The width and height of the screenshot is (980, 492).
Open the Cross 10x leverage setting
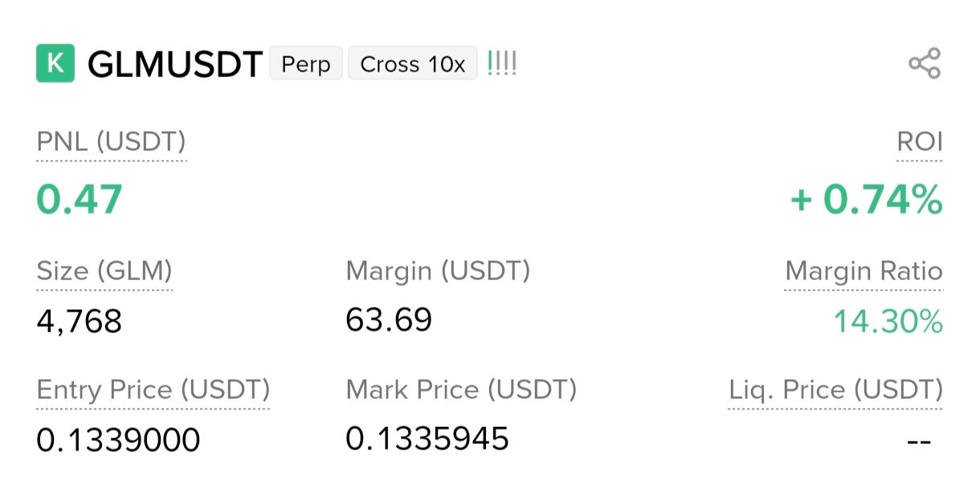click(413, 63)
